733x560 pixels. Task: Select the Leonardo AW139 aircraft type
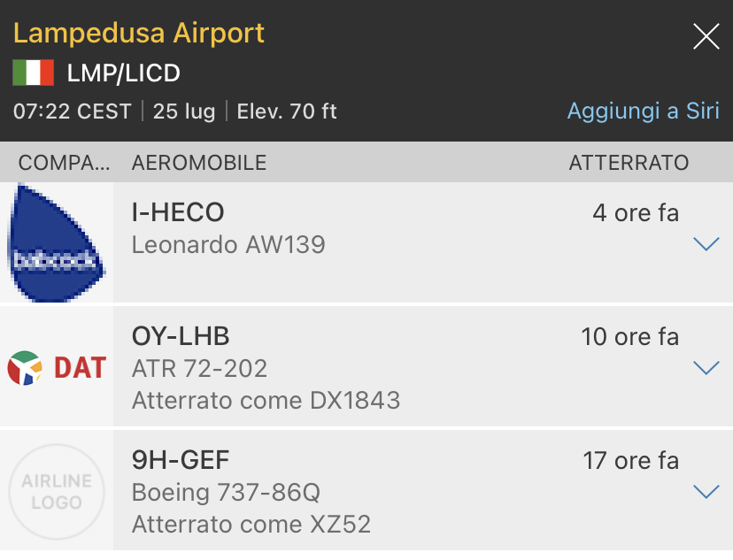228,244
